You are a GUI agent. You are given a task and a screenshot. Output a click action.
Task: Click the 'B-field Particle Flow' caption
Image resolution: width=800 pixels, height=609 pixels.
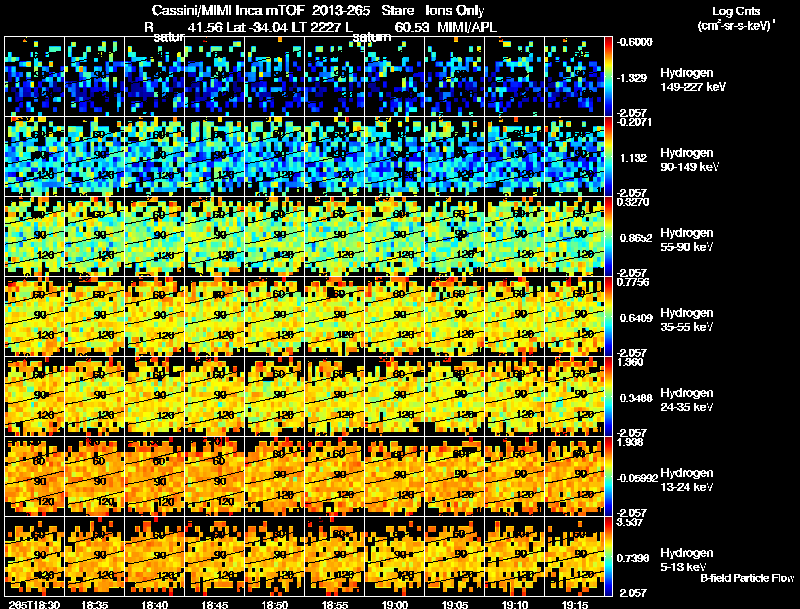[747, 578]
